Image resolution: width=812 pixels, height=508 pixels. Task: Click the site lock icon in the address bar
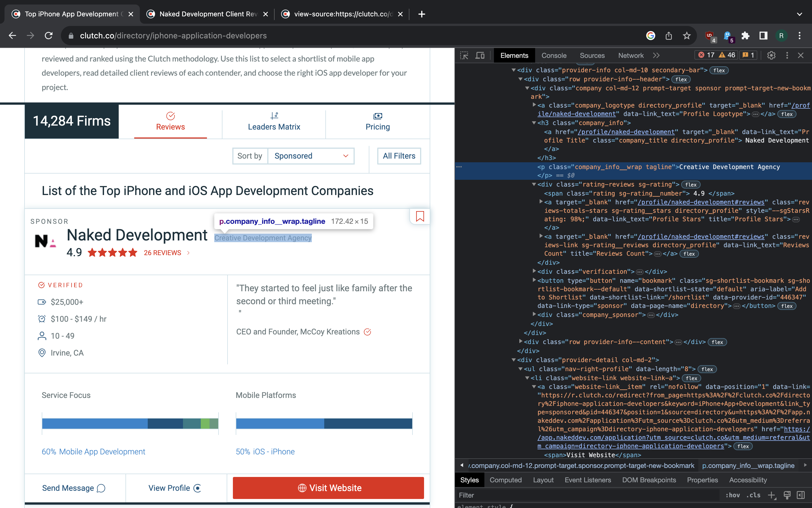click(71, 36)
